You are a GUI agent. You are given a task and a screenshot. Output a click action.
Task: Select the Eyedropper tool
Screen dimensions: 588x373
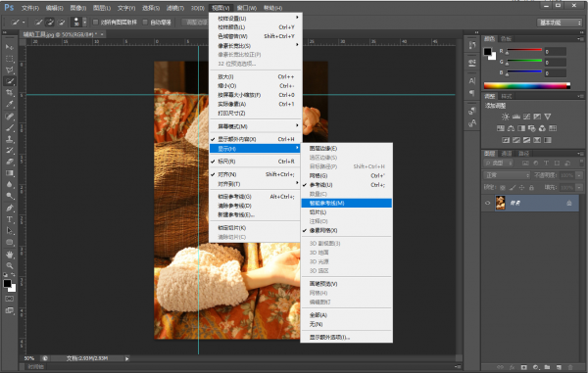coord(10,104)
